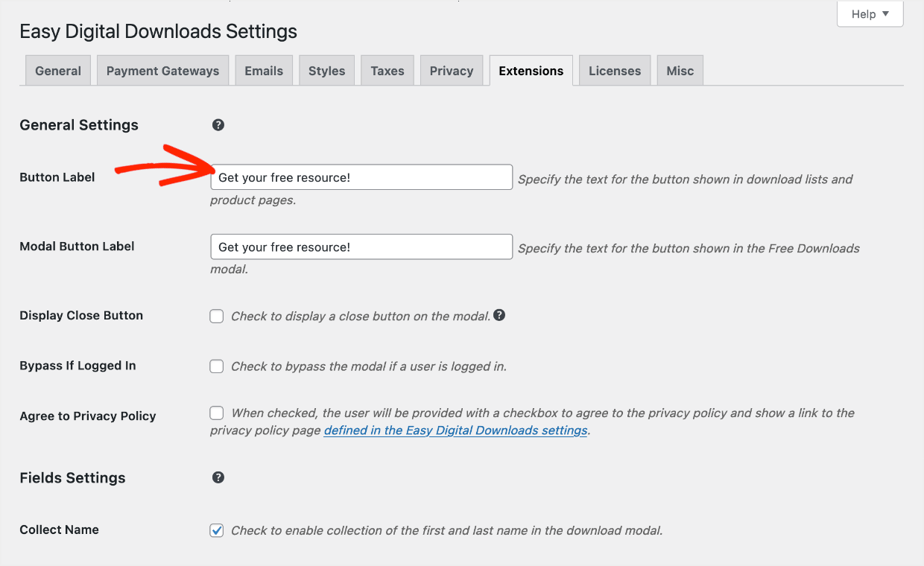Image resolution: width=924 pixels, height=566 pixels.
Task: Enable the Display Close Button checkbox
Action: tap(217, 317)
